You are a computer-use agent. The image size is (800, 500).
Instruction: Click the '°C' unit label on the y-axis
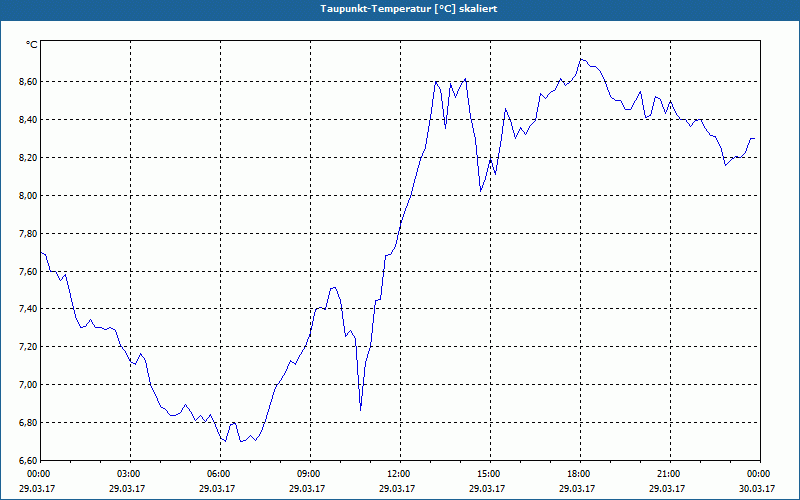coord(32,45)
